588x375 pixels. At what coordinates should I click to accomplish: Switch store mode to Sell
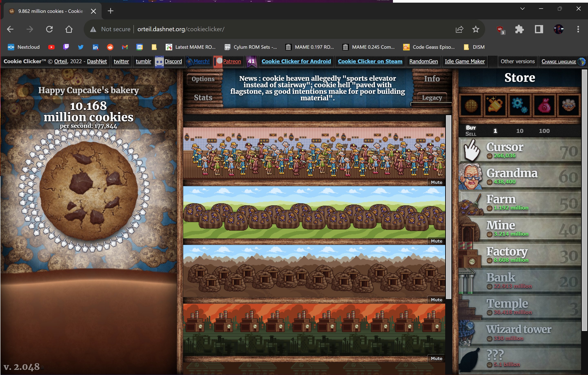(x=470, y=134)
